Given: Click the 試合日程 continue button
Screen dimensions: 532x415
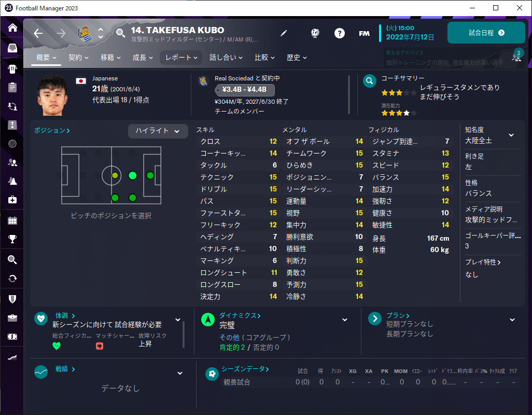Looking at the screenshot, I should (486, 33).
